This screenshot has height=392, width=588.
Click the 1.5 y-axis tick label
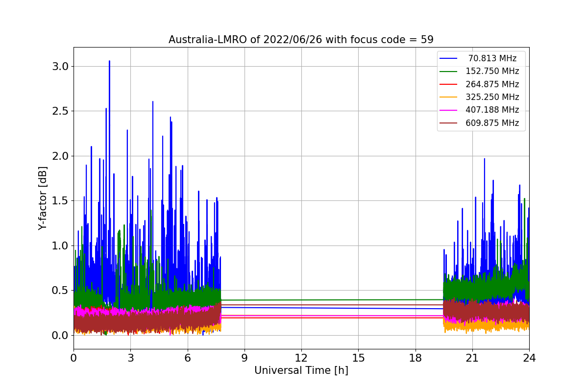pos(60,201)
